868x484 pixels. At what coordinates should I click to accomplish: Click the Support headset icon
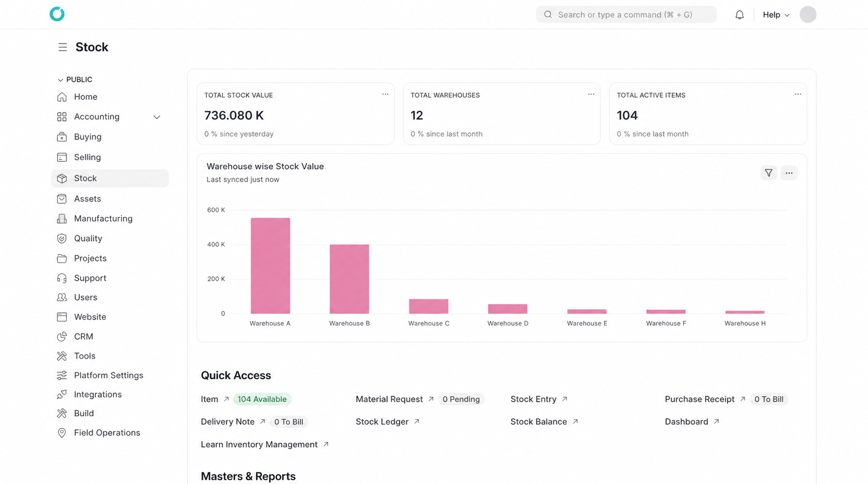[x=62, y=278]
